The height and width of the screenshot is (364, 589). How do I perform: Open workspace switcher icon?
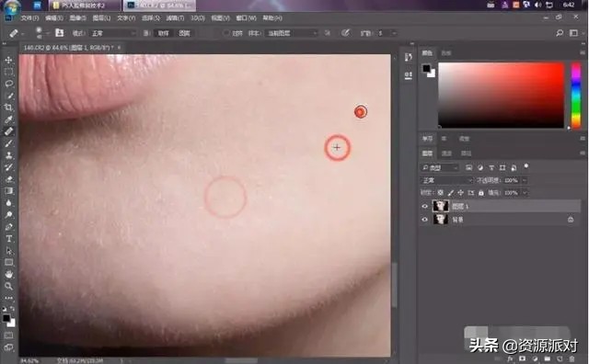click(573, 33)
